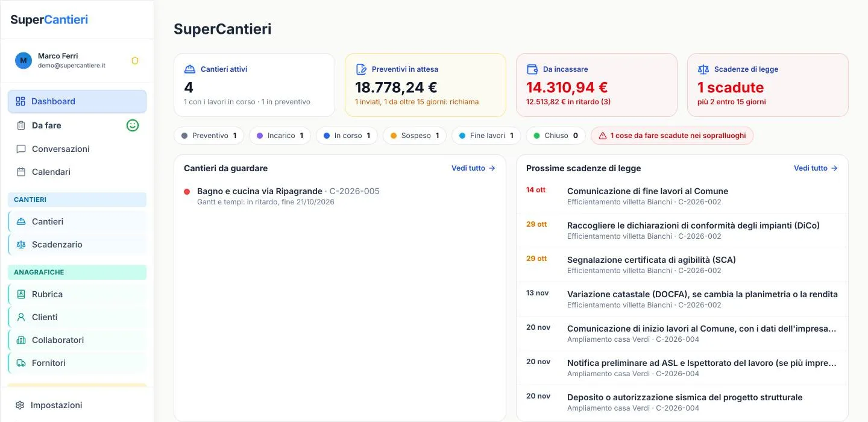Open the Dashboard menu item

tap(77, 101)
